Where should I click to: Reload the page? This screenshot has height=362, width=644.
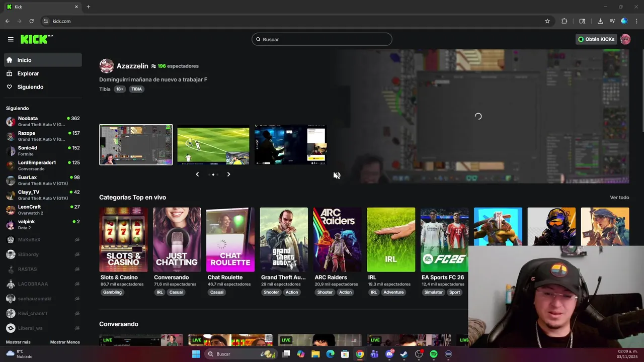(31, 21)
